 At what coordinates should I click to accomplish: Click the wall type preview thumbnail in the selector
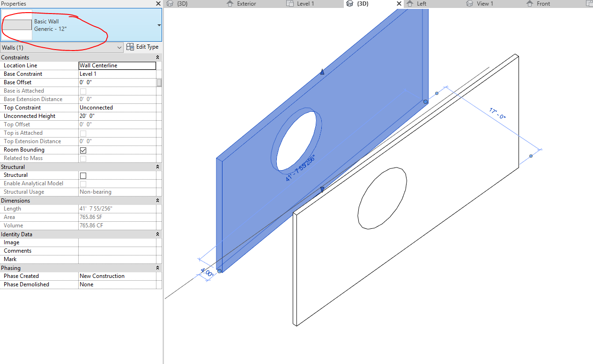tap(17, 24)
